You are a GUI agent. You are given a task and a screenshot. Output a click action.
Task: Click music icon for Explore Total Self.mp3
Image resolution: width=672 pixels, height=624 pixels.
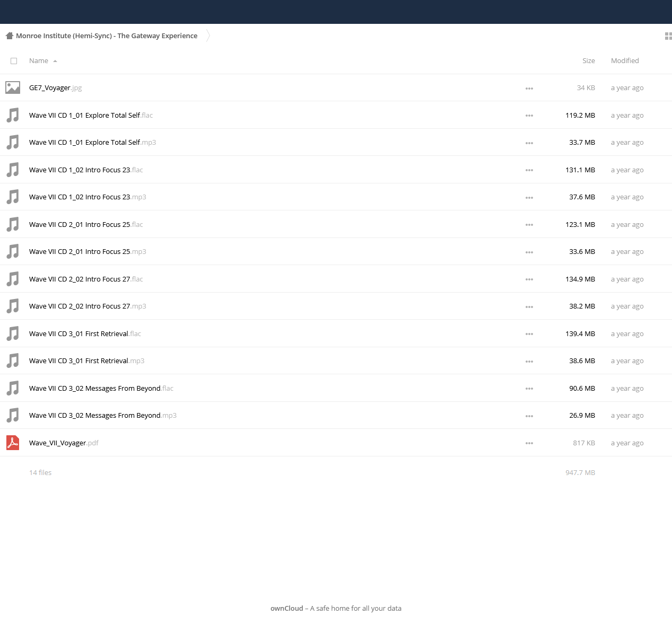point(13,142)
